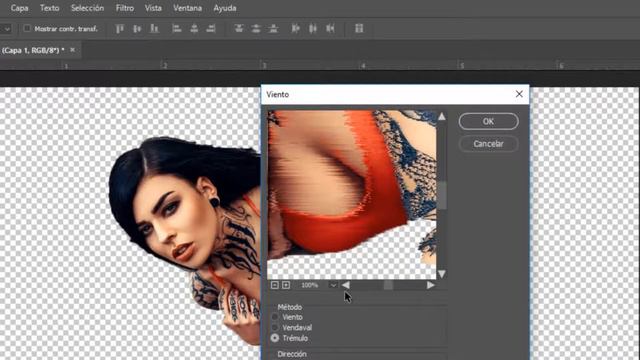Click Distribute horizontal centers icon
Screen dimensions: 640x360
(x=313, y=29)
